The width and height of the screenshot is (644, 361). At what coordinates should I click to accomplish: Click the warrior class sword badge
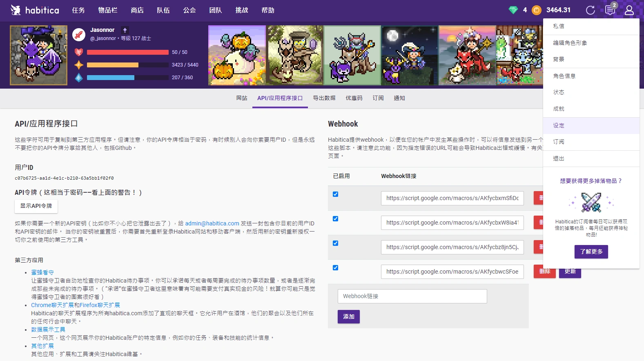point(79,35)
